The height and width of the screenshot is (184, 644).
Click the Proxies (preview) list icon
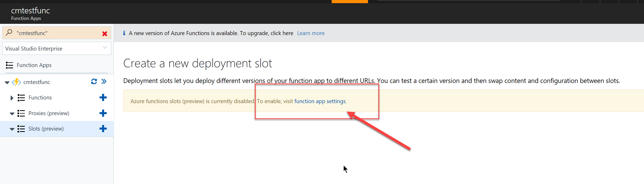click(21, 113)
